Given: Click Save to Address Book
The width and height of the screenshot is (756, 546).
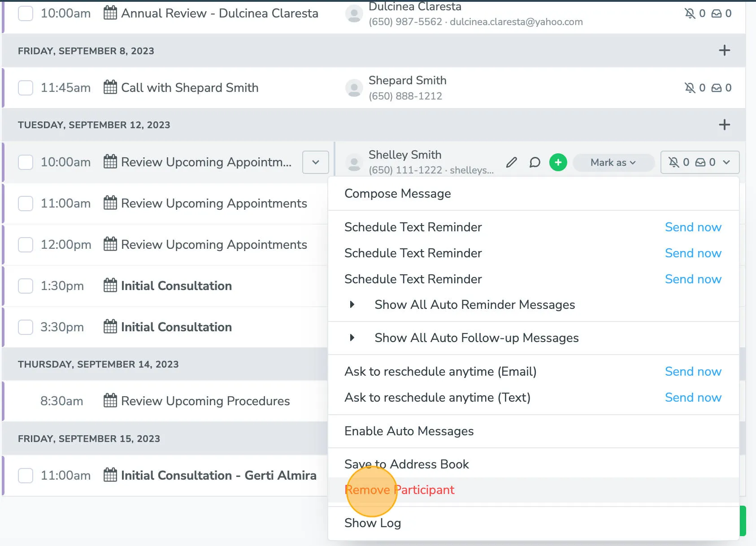Looking at the screenshot, I should pos(406,464).
